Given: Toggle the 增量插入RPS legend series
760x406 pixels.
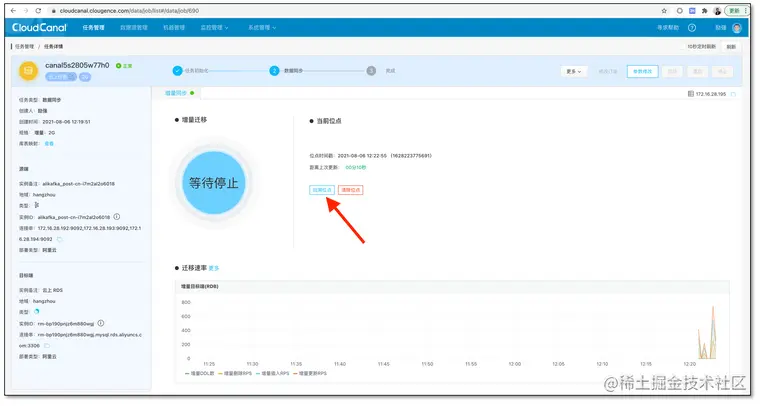Looking at the screenshot, I should point(272,374).
